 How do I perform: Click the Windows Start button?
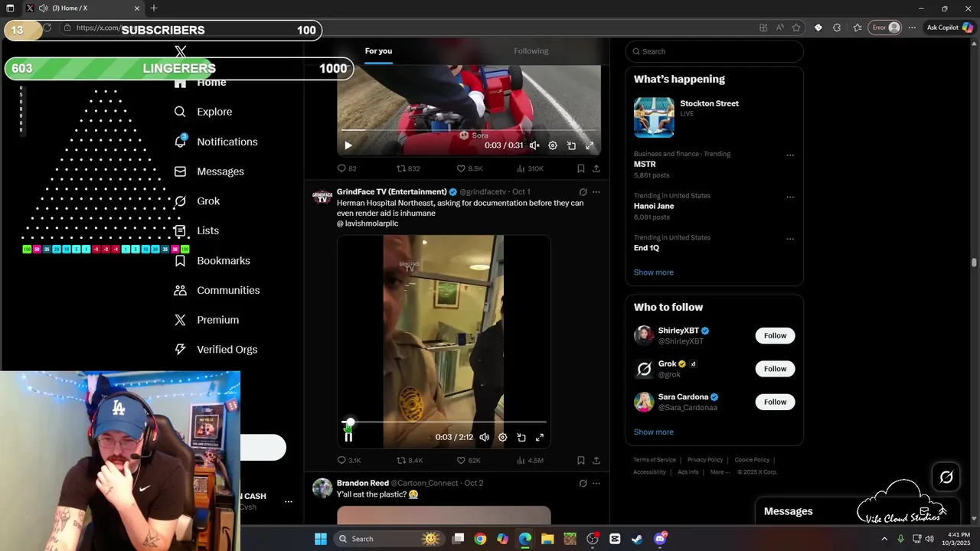point(321,539)
